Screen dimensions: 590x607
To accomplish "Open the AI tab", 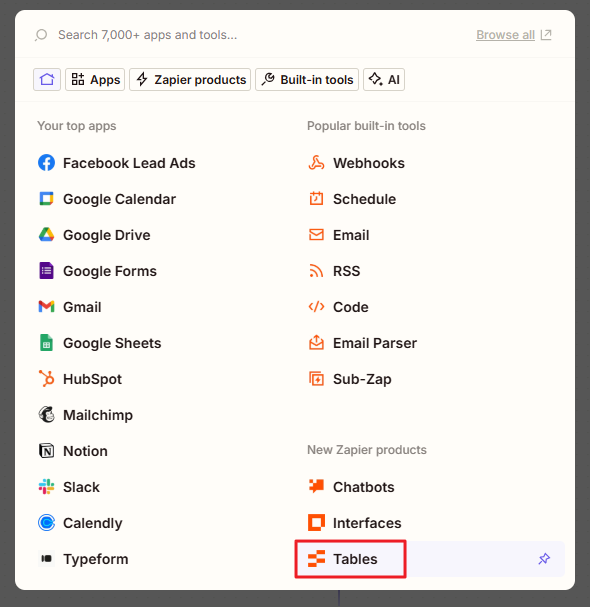I will (384, 79).
